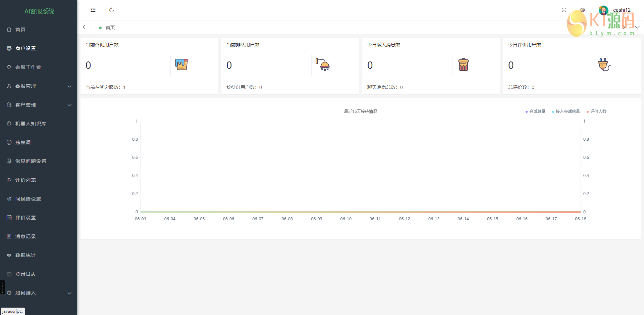
Task: Click the AI客服系统 logo title
Action: click(39, 11)
